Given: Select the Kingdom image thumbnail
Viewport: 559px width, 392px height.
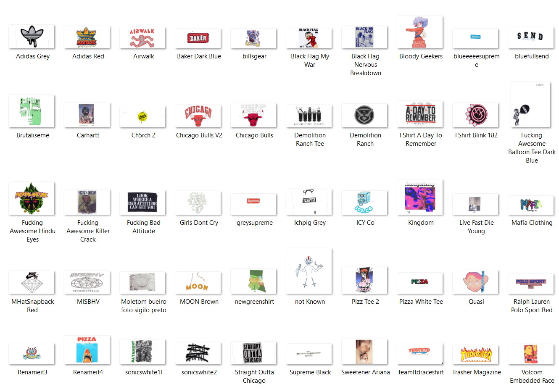Looking at the screenshot, I should click(x=420, y=197).
